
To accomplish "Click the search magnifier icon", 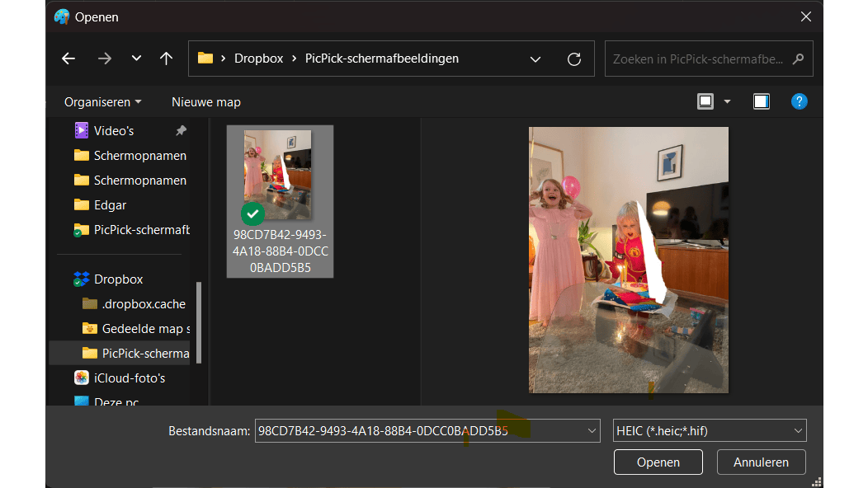I will coord(798,59).
